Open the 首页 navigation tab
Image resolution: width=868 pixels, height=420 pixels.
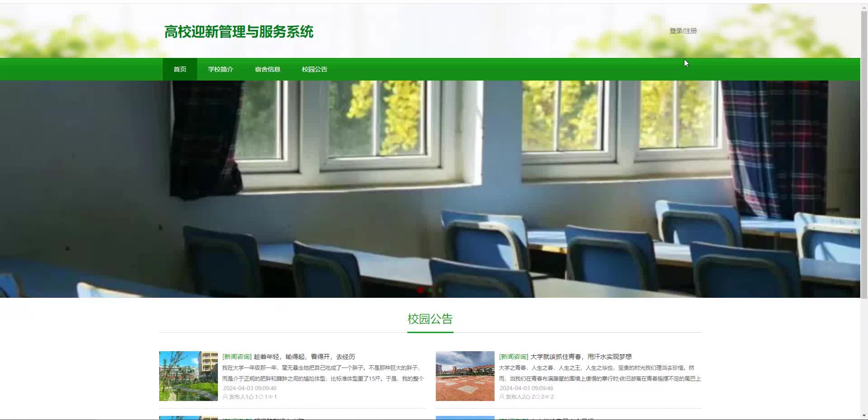180,69
